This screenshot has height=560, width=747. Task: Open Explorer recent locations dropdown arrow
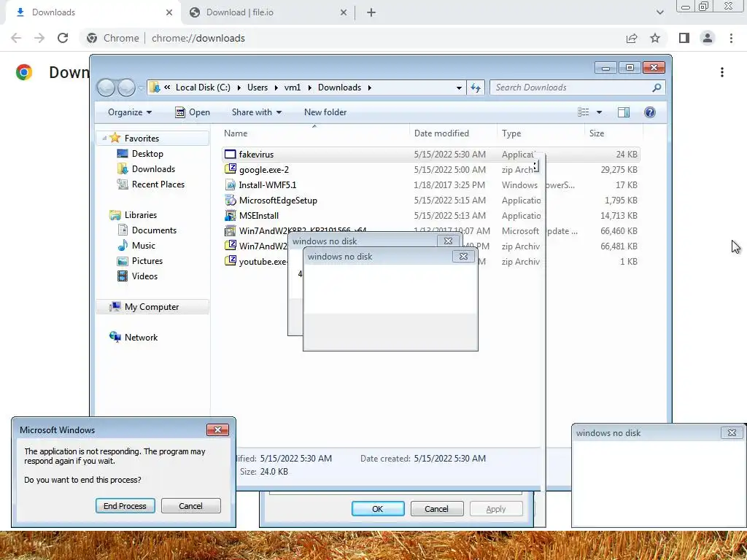coord(141,88)
